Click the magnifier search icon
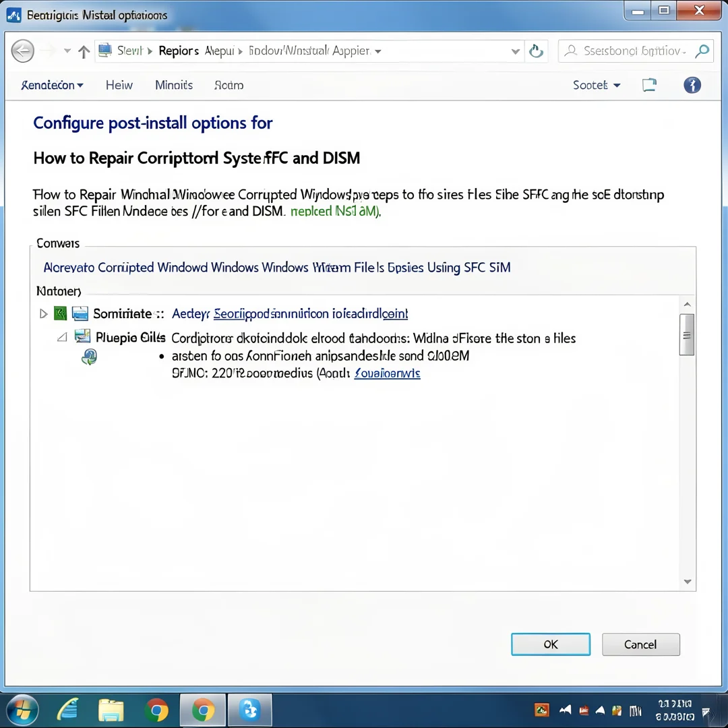Screen dimensions: 728x728 coord(702,51)
